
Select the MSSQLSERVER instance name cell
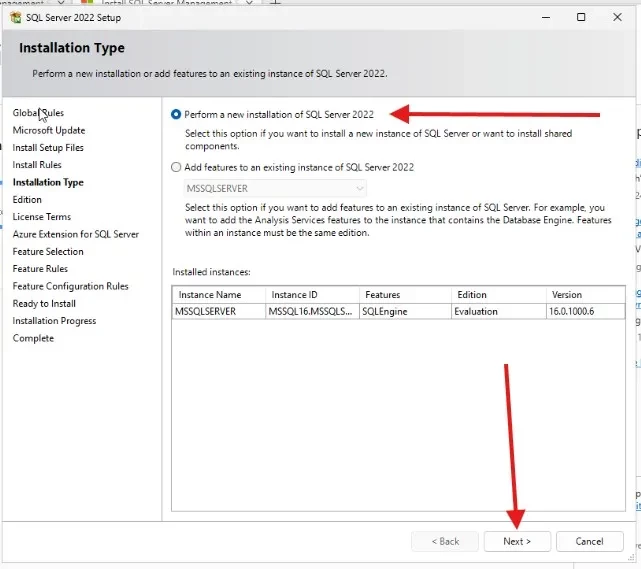point(219,311)
